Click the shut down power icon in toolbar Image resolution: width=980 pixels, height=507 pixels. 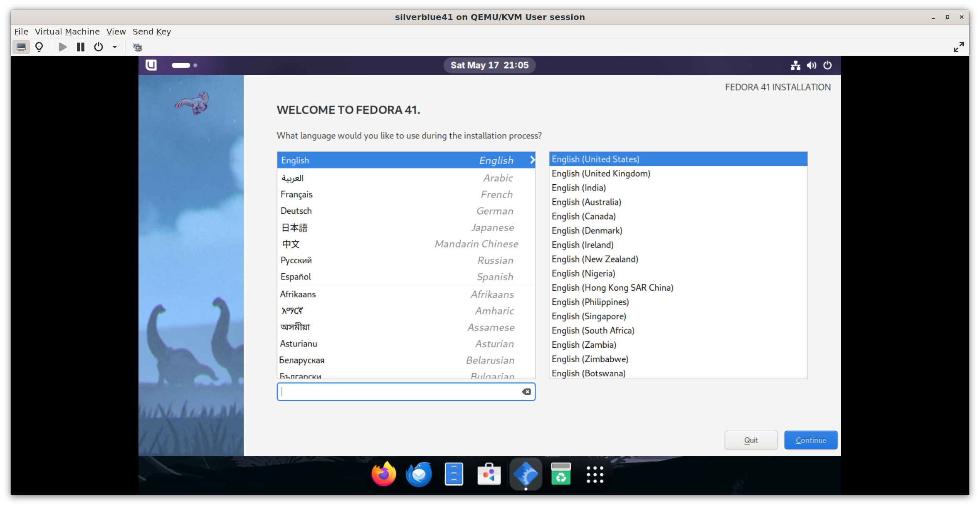[x=98, y=47]
